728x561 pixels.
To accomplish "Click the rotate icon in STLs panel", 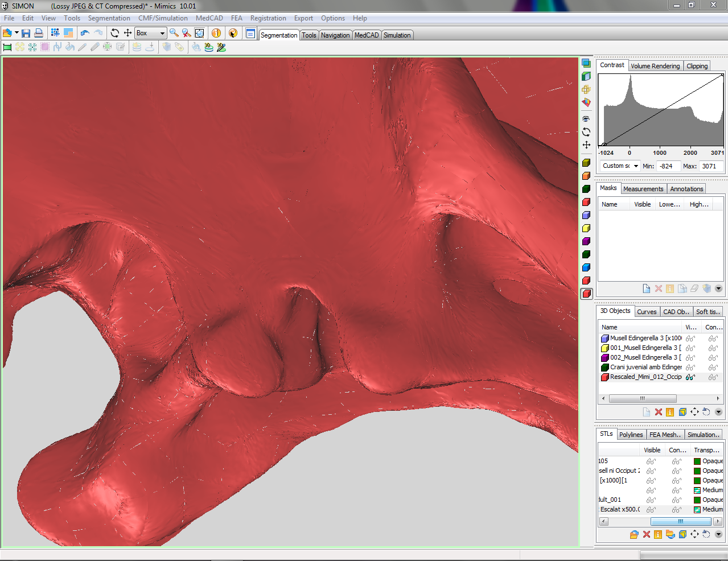I will 706,534.
